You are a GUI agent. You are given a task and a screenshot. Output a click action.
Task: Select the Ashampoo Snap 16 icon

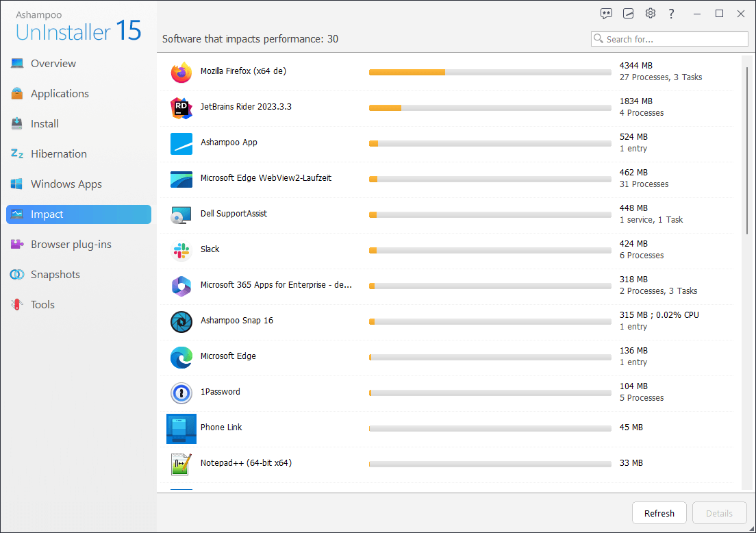pos(181,322)
